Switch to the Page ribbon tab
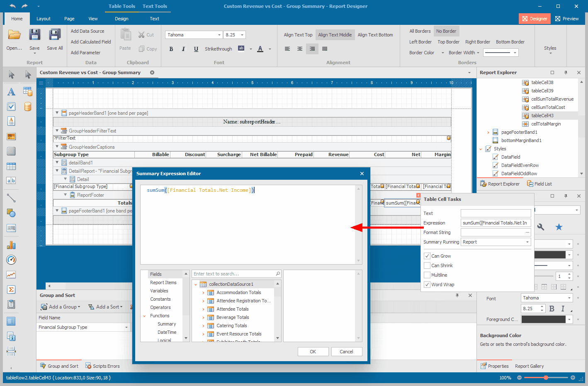588x386 pixels. [x=69, y=19]
